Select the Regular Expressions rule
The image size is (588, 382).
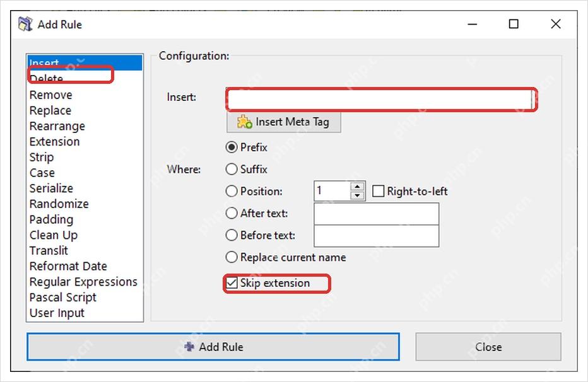tap(83, 282)
